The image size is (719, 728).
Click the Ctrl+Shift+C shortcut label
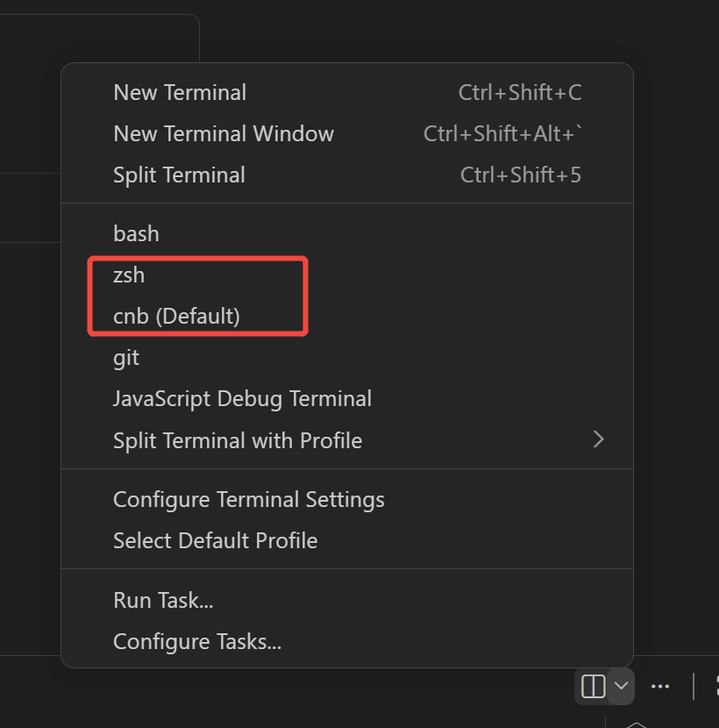[520, 93]
